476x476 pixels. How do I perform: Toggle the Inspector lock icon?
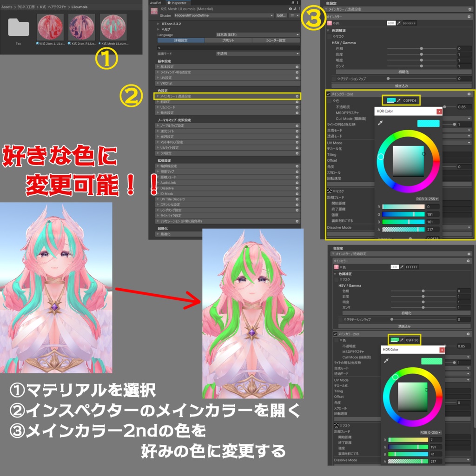point(293,2)
